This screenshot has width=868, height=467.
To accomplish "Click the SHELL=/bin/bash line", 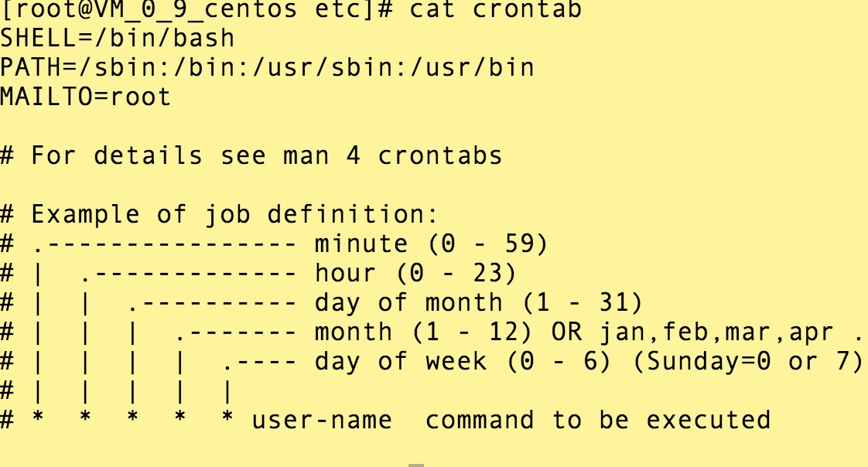I will click(x=118, y=38).
